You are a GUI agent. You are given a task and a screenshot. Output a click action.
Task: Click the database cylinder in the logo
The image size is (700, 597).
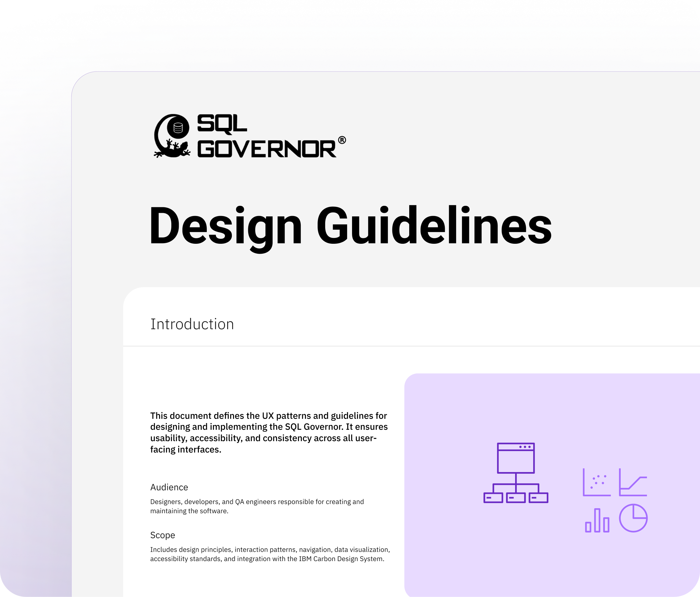tap(177, 128)
